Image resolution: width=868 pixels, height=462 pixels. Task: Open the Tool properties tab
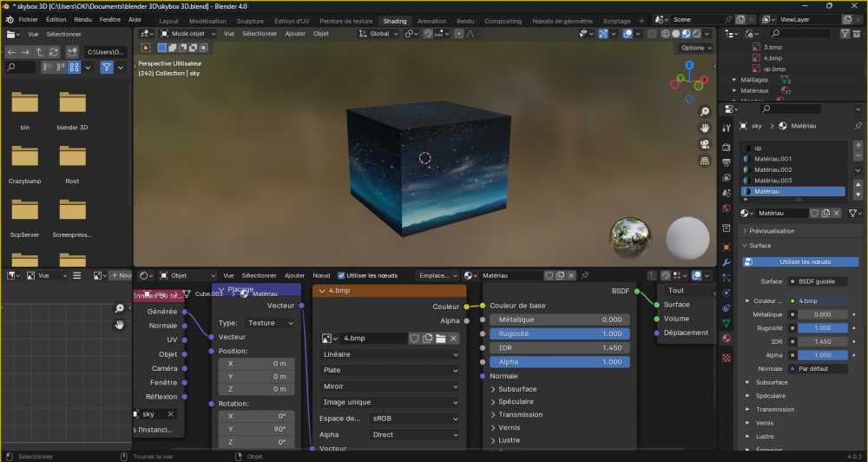pyautogui.click(x=727, y=128)
